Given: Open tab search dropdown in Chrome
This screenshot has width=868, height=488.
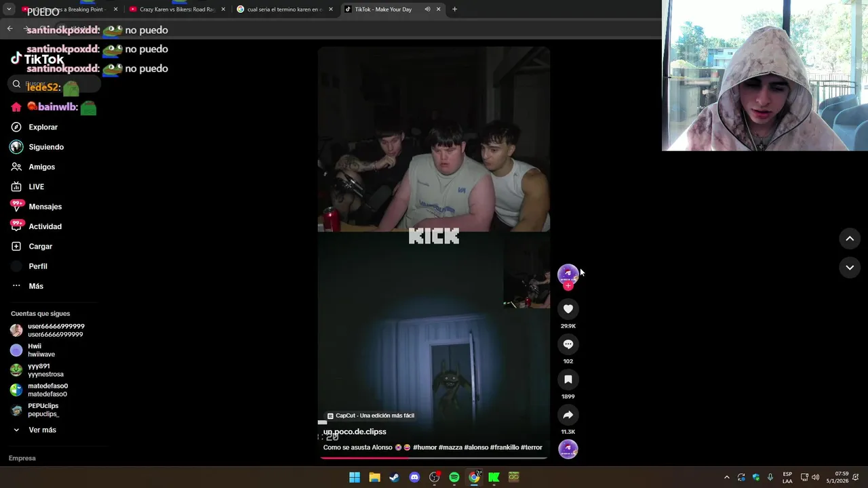Looking at the screenshot, I should (x=9, y=9).
